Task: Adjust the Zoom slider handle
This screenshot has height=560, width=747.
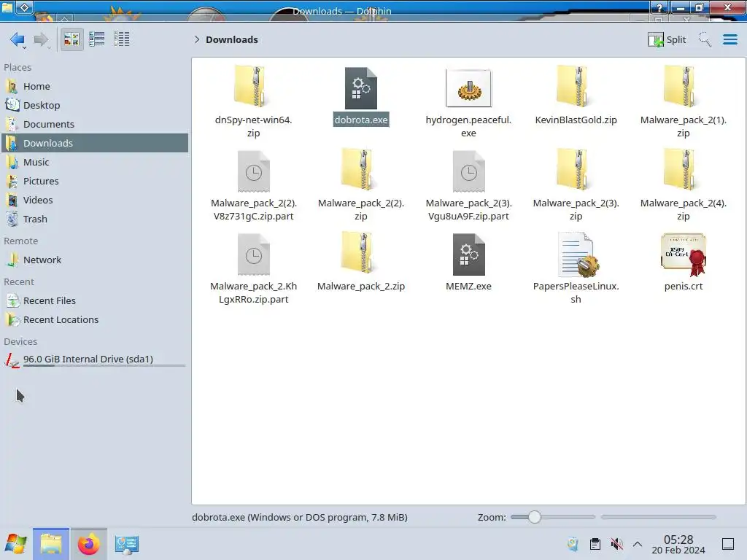Action: click(x=535, y=517)
